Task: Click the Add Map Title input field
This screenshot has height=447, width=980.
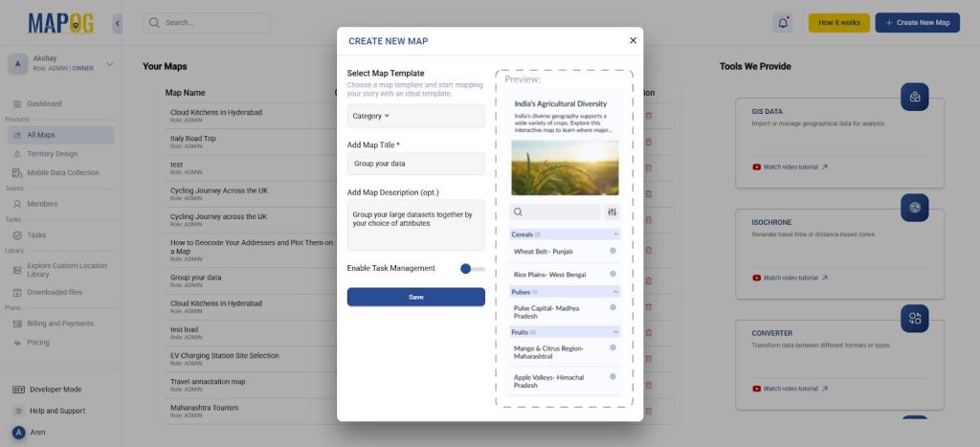Action: pyautogui.click(x=415, y=164)
